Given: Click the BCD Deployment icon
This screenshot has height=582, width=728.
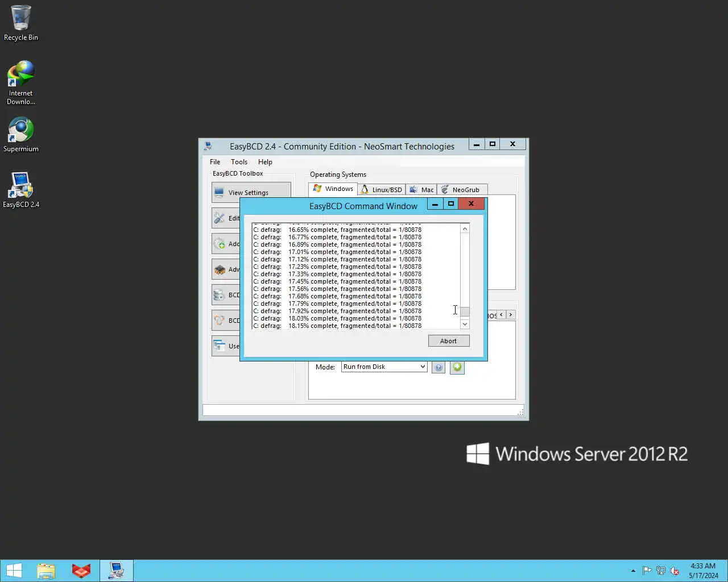Looking at the screenshot, I should click(x=219, y=321).
